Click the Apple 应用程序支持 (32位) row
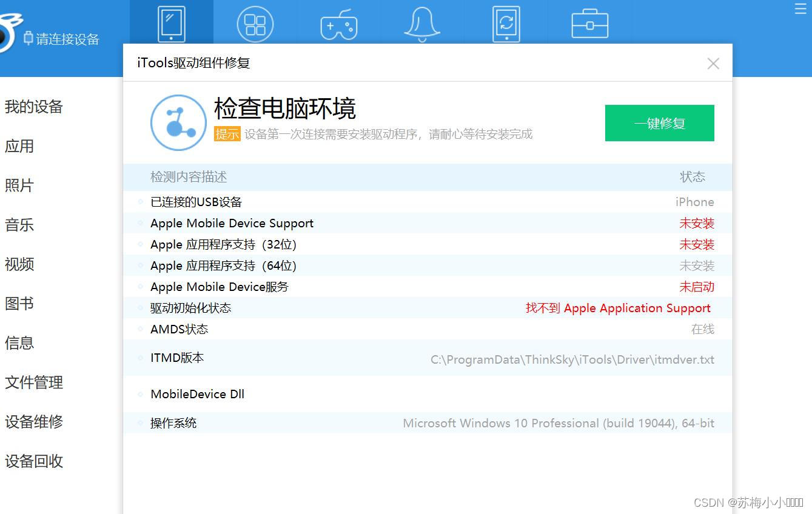Screen dimensions: 812x514 click(428, 244)
